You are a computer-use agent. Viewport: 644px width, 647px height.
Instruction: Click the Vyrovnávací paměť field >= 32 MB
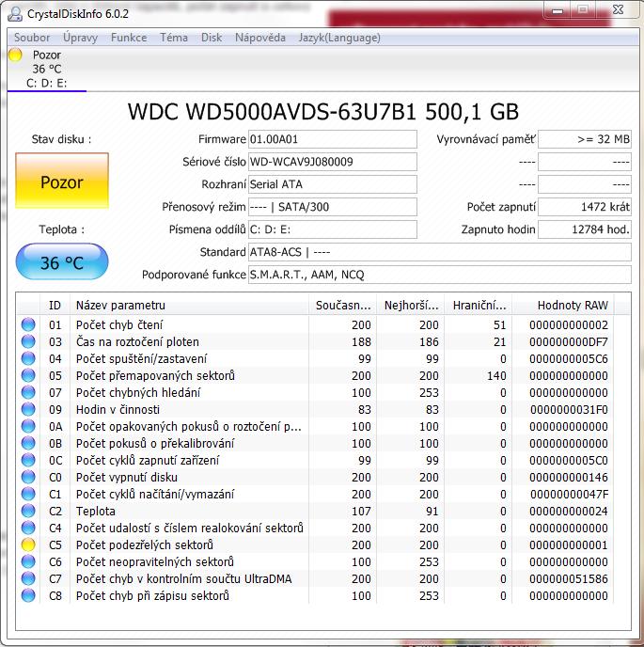coord(585,139)
